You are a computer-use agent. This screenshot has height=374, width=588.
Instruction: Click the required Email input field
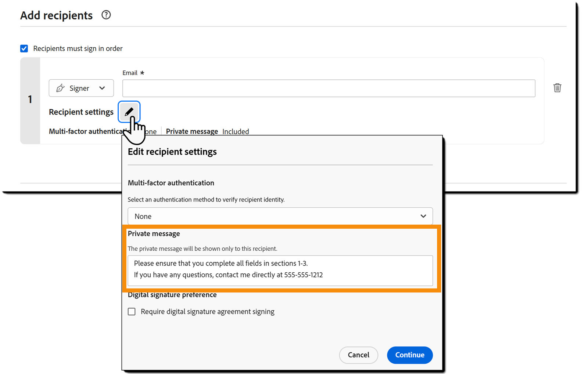(x=329, y=88)
